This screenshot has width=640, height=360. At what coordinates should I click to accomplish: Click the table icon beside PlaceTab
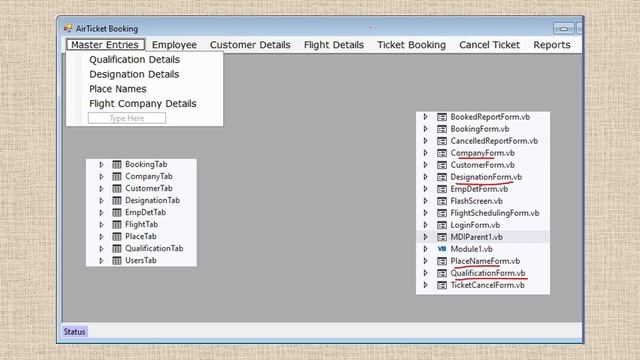click(117, 236)
